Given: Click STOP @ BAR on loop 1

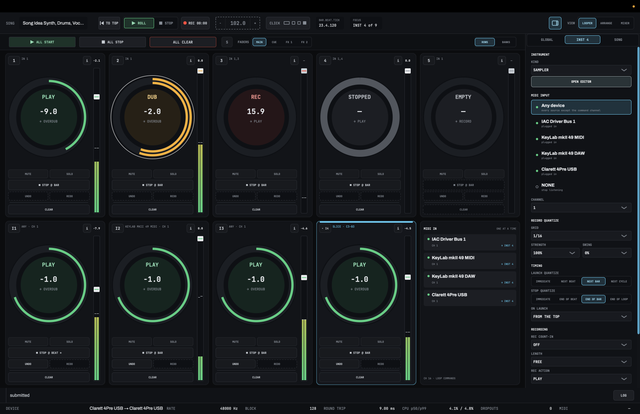Looking at the screenshot, I should (49, 185).
